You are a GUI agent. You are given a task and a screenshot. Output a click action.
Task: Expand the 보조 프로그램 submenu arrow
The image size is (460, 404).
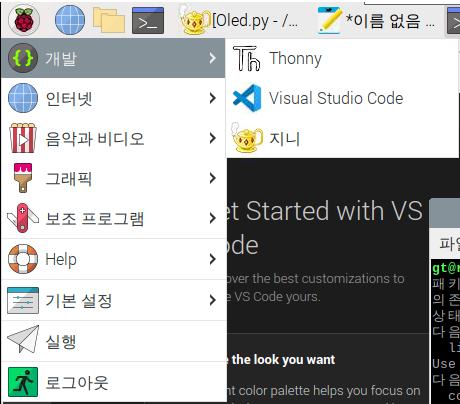(x=213, y=218)
